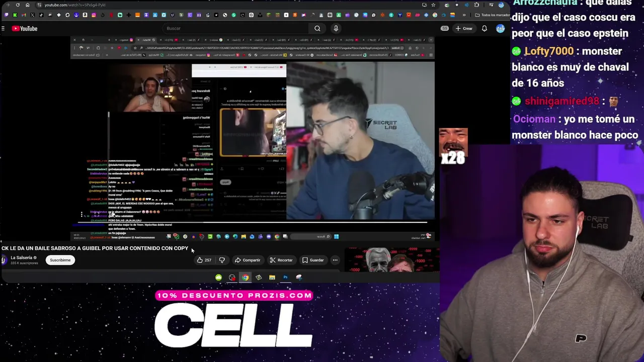Click the YouTube logo home link
Image resolution: width=644 pixels, height=362 pixels.
(x=25, y=29)
